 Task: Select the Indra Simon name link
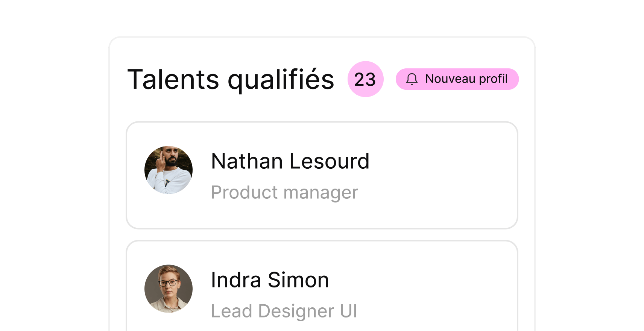coord(270,280)
